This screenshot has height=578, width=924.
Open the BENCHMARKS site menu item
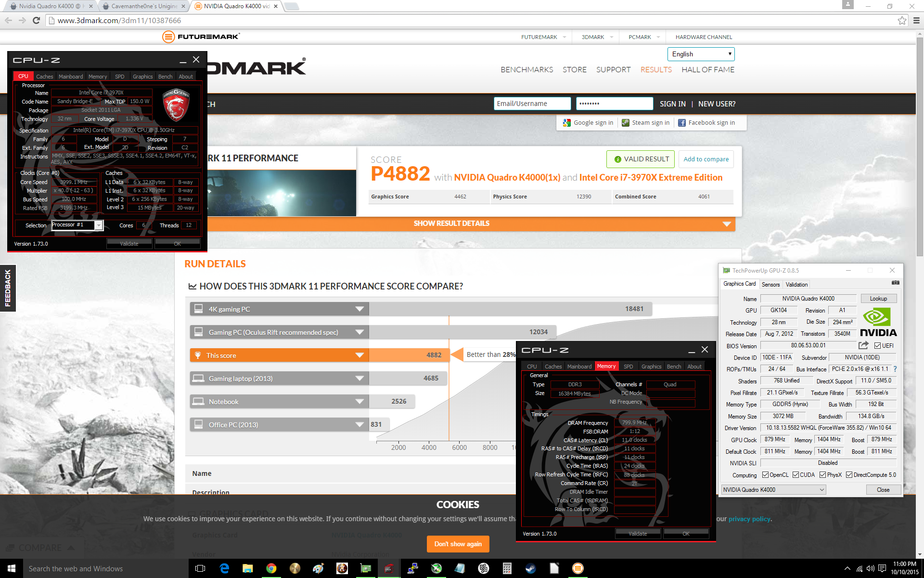(527, 70)
